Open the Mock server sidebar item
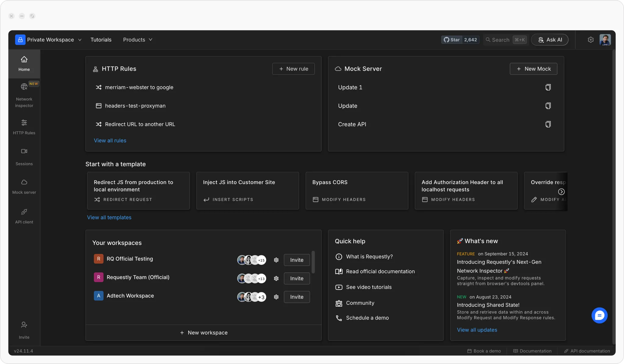 click(24, 186)
